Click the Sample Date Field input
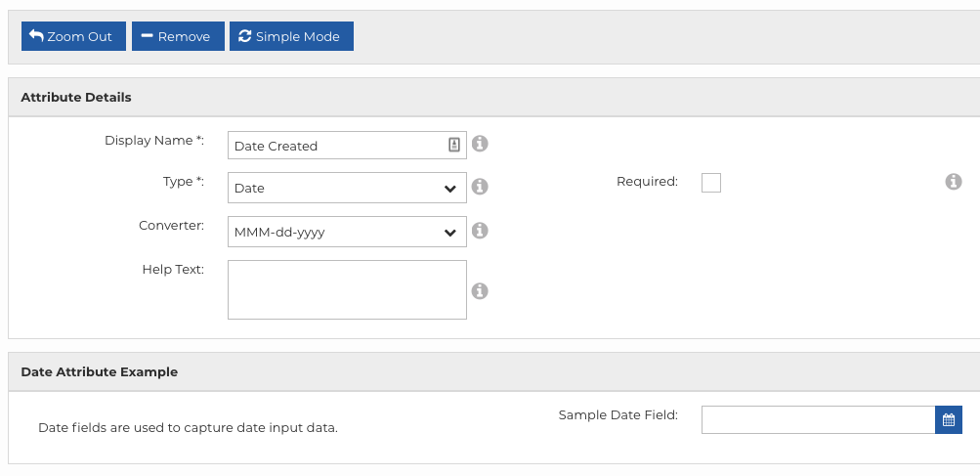This screenshot has width=980, height=476. (x=818, y=419)
